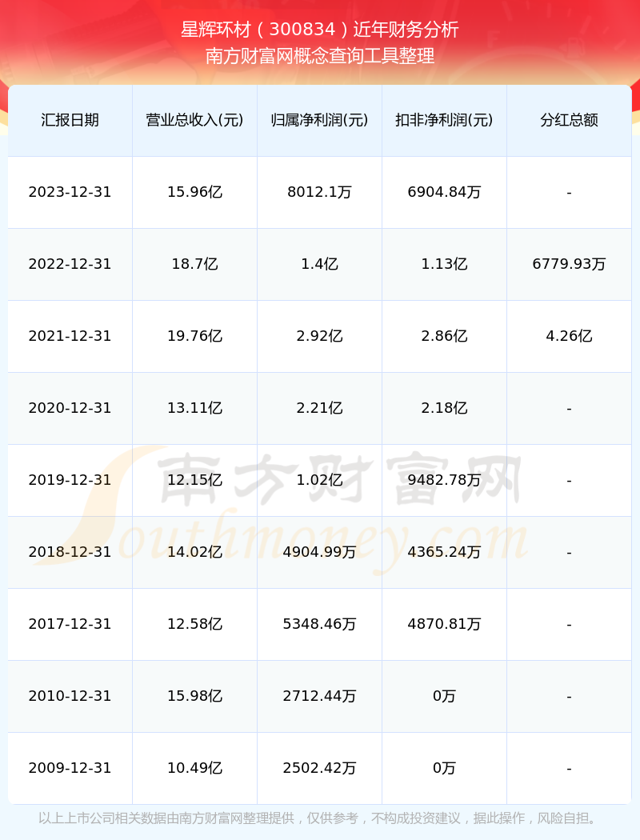Select the 1.02亿 net profit cell

point(320,480)
